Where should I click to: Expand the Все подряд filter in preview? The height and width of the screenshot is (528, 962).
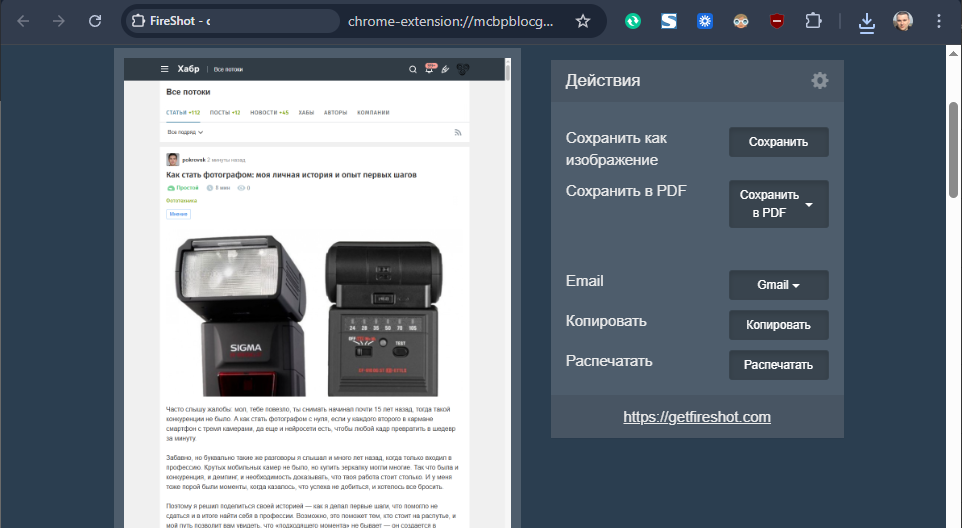click(x=185, y=132)
